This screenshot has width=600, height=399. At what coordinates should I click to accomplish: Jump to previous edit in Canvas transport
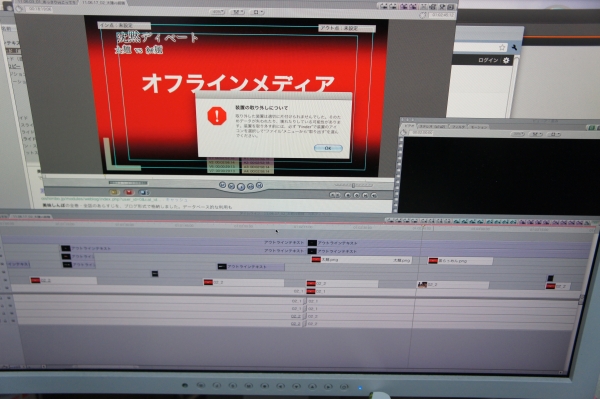[222, 185]
